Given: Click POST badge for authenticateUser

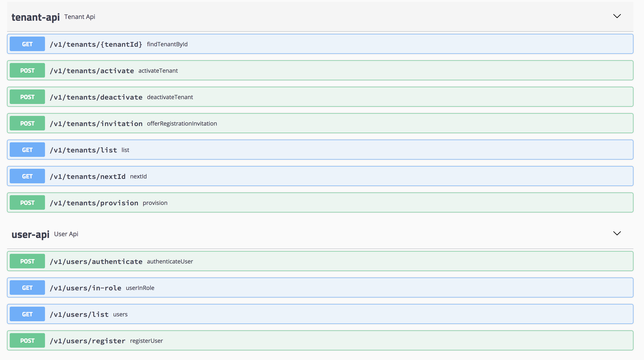Looking at the screenshot, I should pos(27,261).
